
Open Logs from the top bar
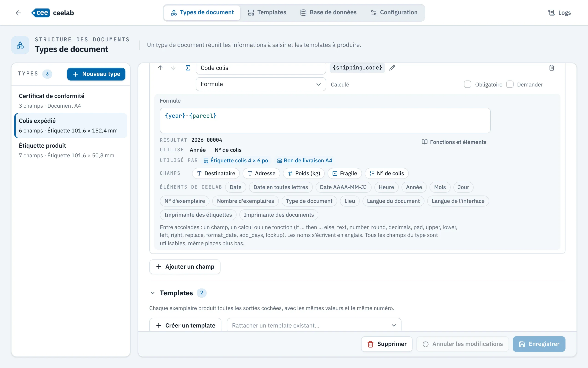tap(560, 13)
